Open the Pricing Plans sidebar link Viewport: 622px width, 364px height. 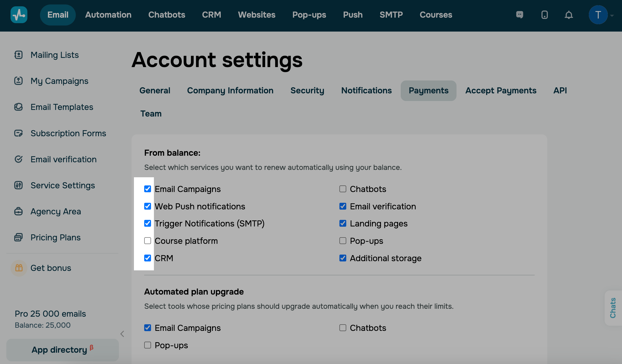(x=55, y=237)
